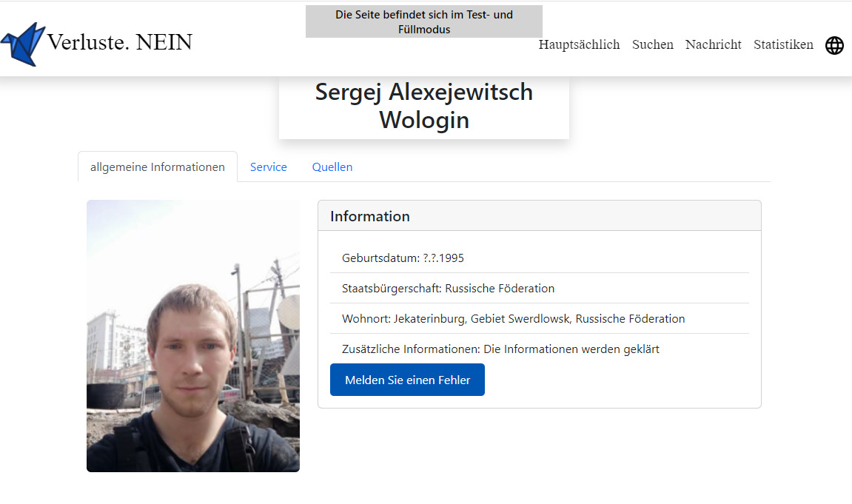Click Melden Sie einen Fehler button

point(408,380)
